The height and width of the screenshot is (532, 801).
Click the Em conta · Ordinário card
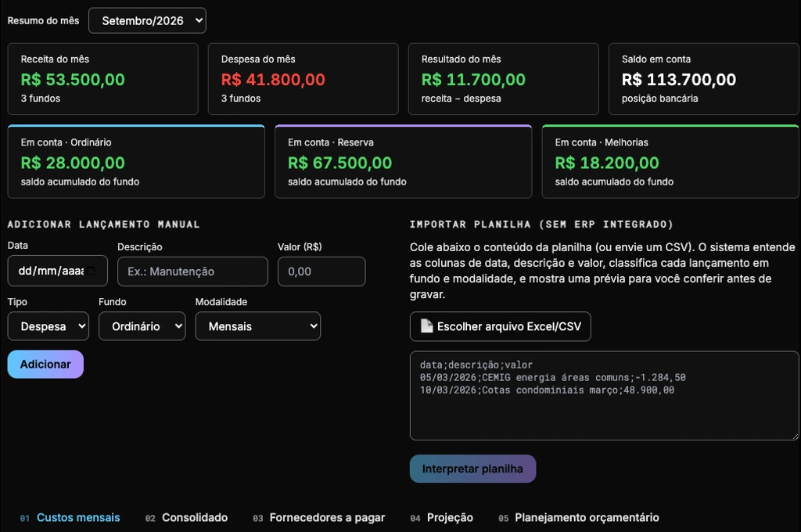pyautogui.click(x=136, y=161)
